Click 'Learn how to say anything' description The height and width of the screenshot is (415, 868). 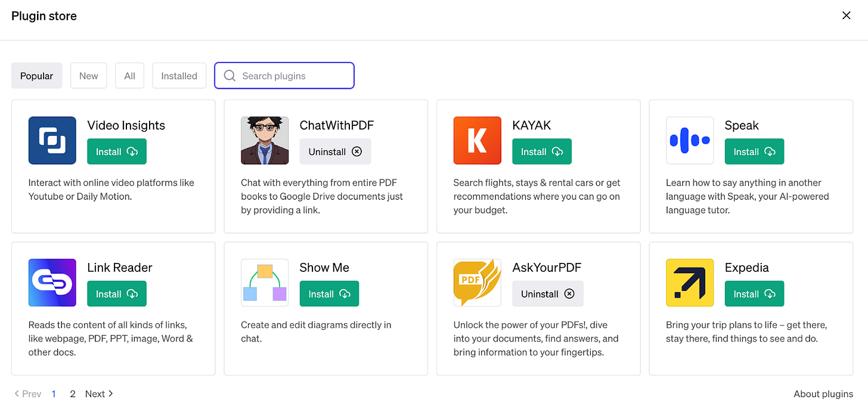point(748,196)
